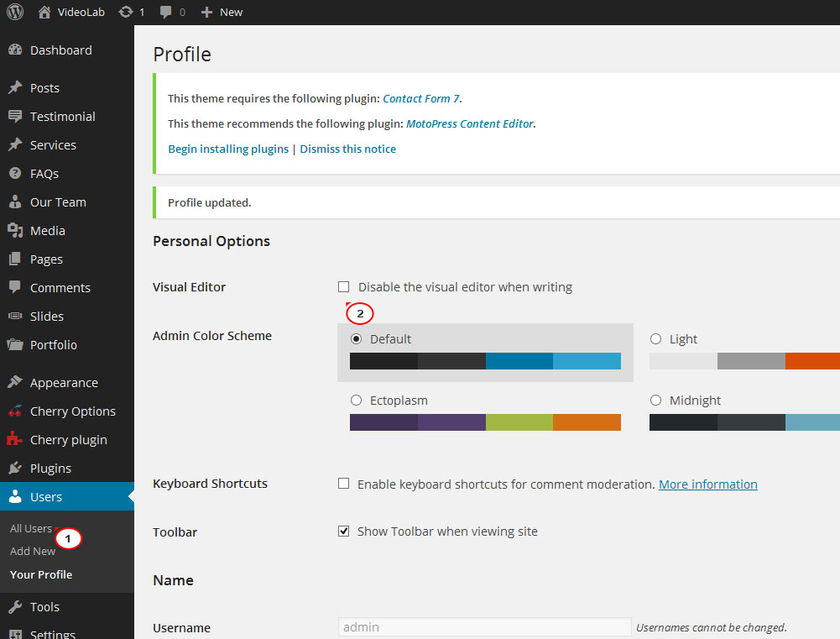Click the Cherry Options cherry icon
The height and width of the screenshot is (639, 840).
point(15,411)
